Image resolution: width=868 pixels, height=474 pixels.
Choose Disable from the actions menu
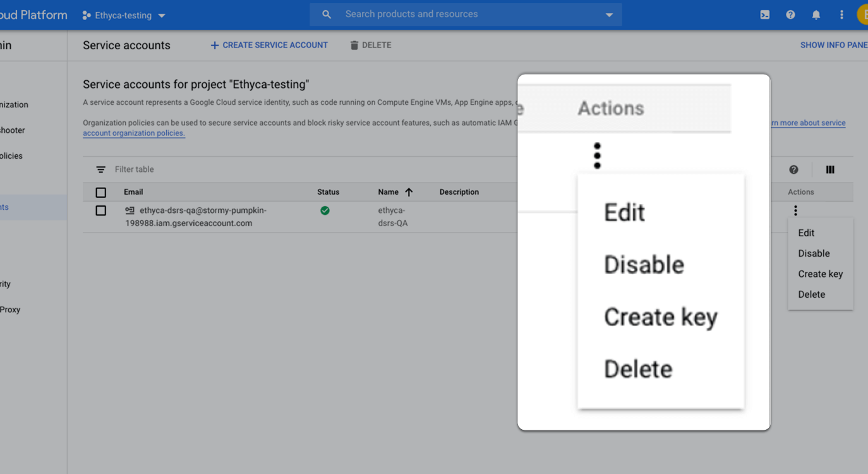[814, 253]
